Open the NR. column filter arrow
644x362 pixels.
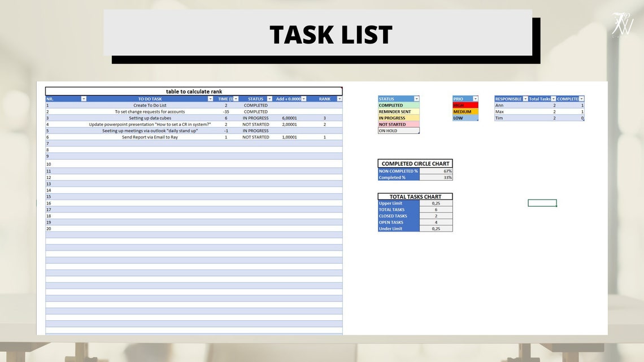[83, 99]
